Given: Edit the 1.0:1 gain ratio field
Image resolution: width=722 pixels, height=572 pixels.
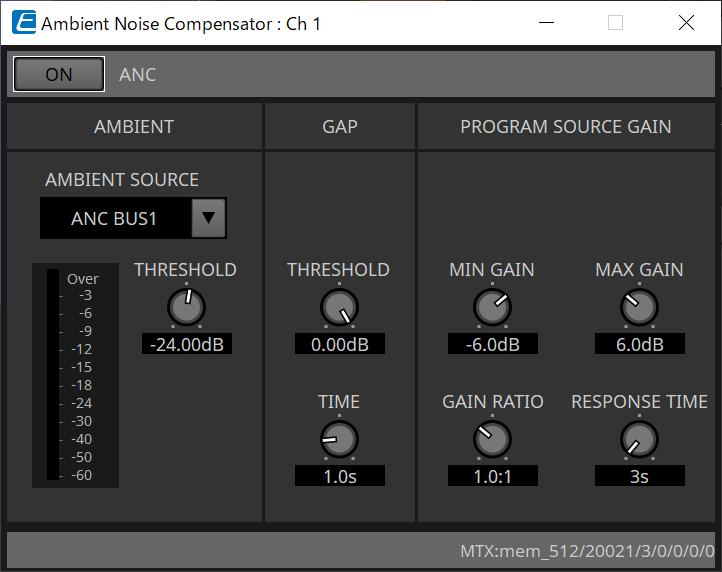Looking at the screenshot, I should (x=492, y=476).
